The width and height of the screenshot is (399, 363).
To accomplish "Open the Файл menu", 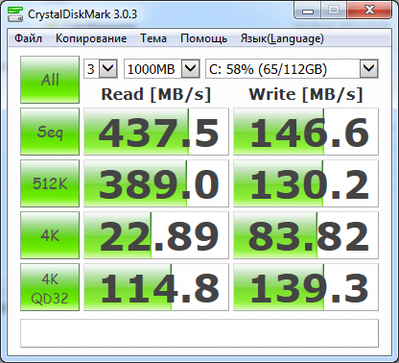I will 28,39.
